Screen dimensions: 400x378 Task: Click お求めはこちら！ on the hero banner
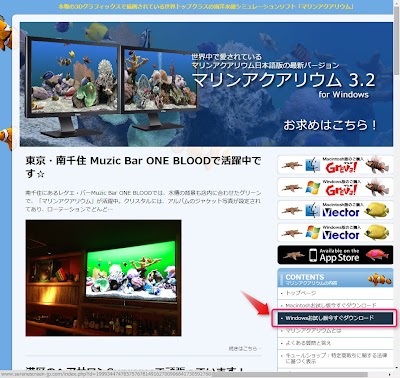pos(330,125)
